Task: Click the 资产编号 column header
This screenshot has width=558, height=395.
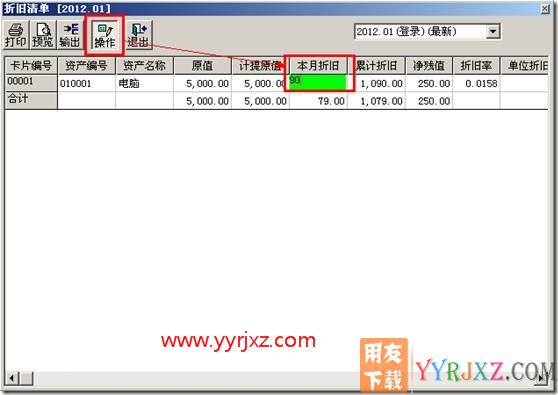Action: [x=86, y=65]
